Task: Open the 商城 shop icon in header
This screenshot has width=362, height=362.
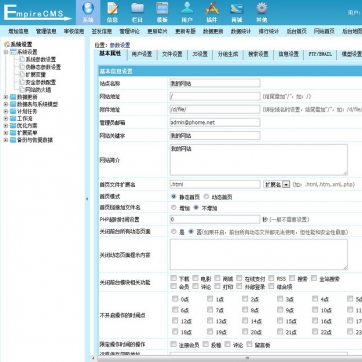Action: (237, 9)
